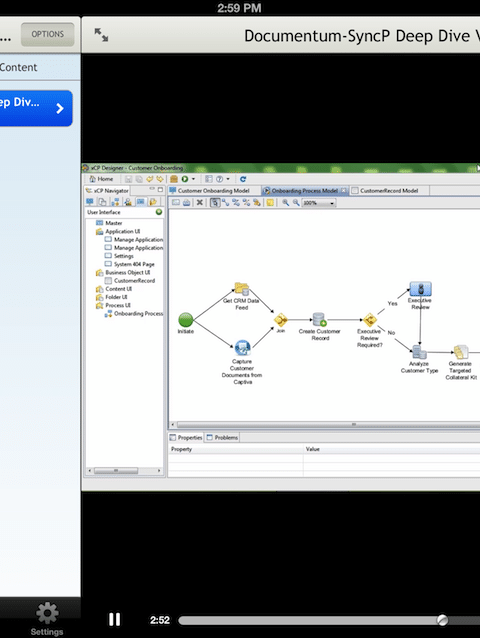The width and height of the screenshot is (480, 638).
Task: Click the green add button beside User Interface
Action: coord(159,212)
